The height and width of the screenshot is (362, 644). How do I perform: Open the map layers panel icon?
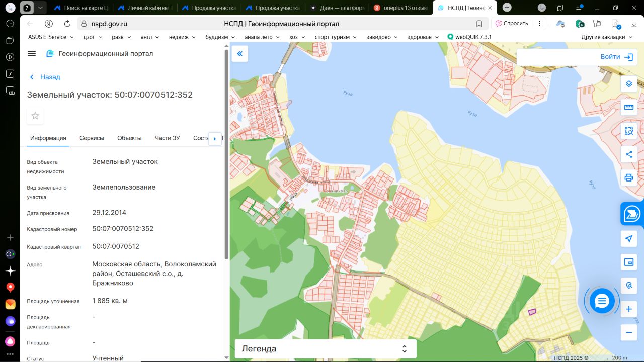tap(628, 84)
